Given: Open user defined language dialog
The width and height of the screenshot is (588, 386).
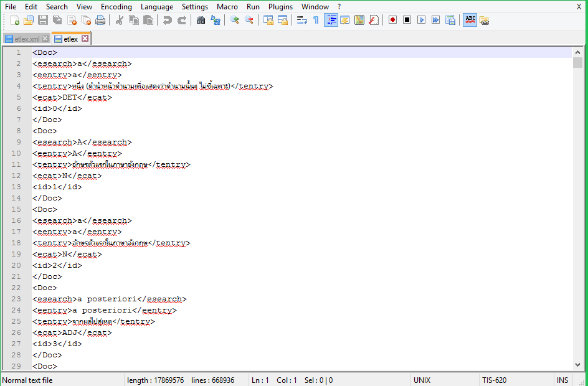Looking at the screenshot, I should [345, 21].
